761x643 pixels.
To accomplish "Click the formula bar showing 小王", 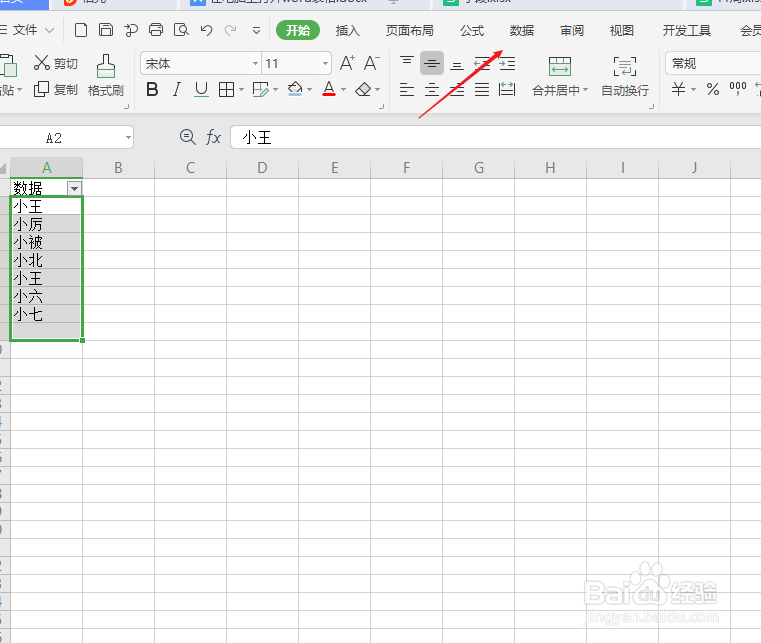I will (495, 137).
